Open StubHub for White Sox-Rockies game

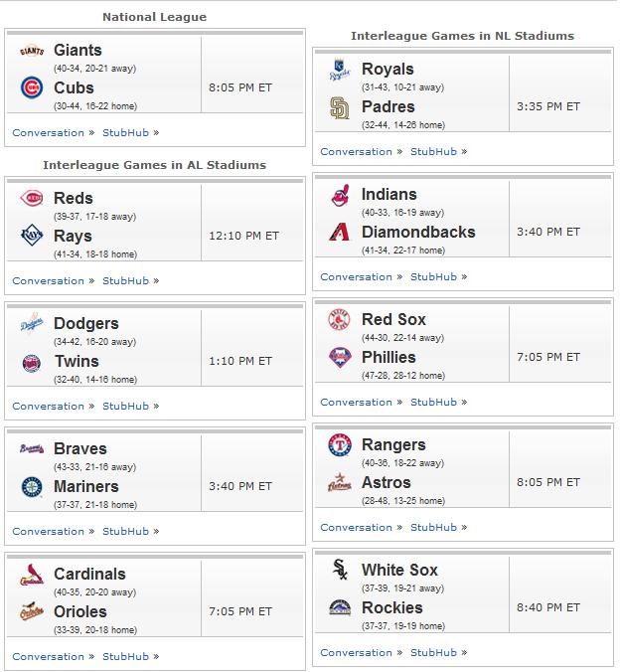433,653
